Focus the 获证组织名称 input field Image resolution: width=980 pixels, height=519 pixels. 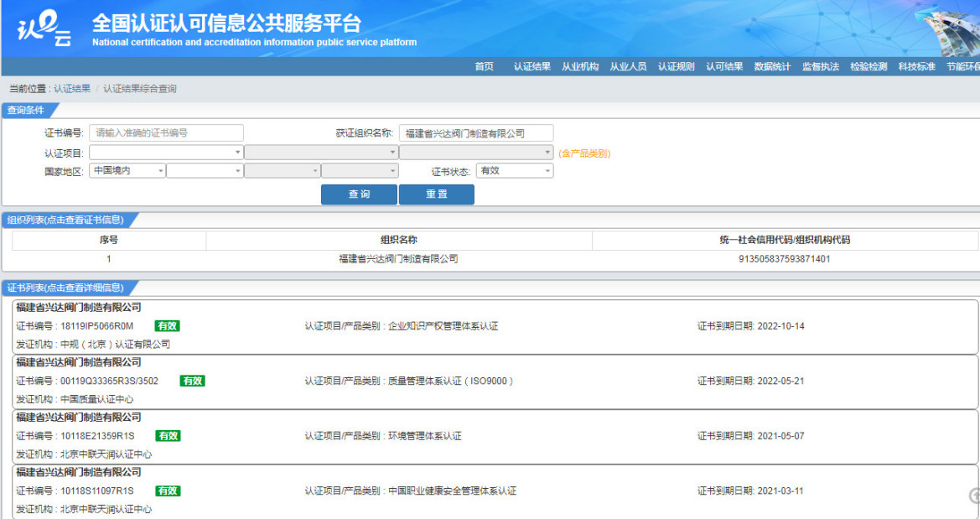click(x=476, y=132)
